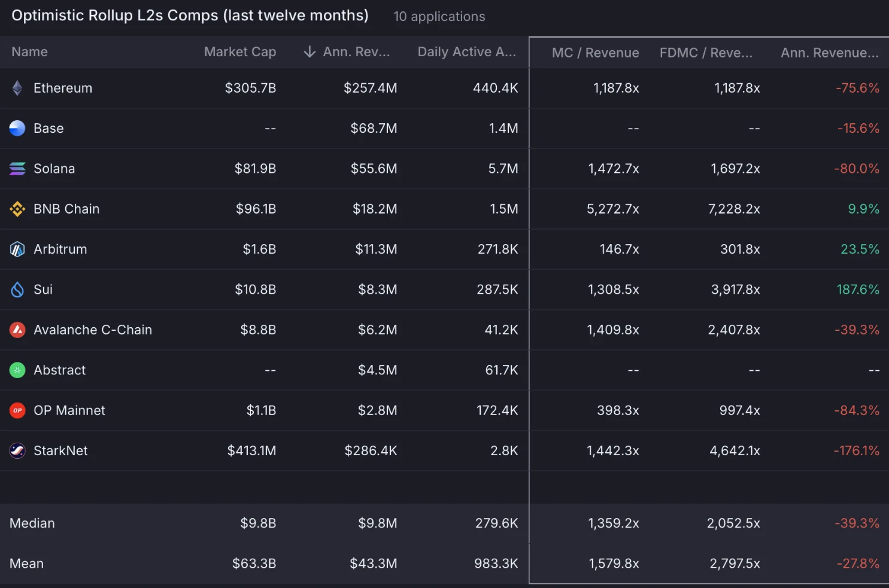
Task: Select the Abstract green icon
Action: [x=17, y=370]
